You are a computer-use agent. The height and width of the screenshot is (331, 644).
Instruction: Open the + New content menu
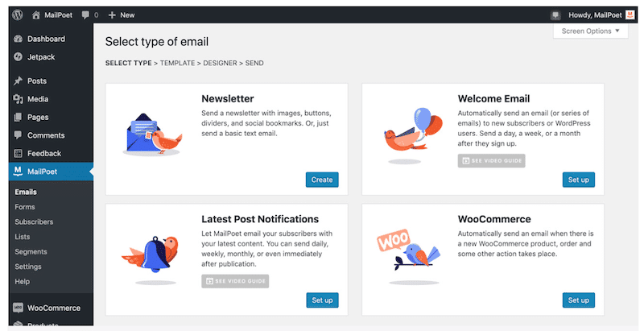[122, 14]
